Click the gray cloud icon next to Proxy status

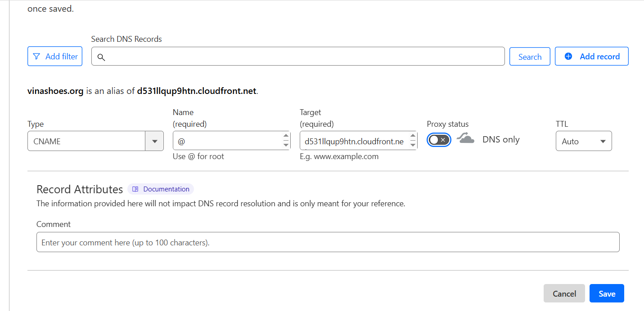(465, 139)
